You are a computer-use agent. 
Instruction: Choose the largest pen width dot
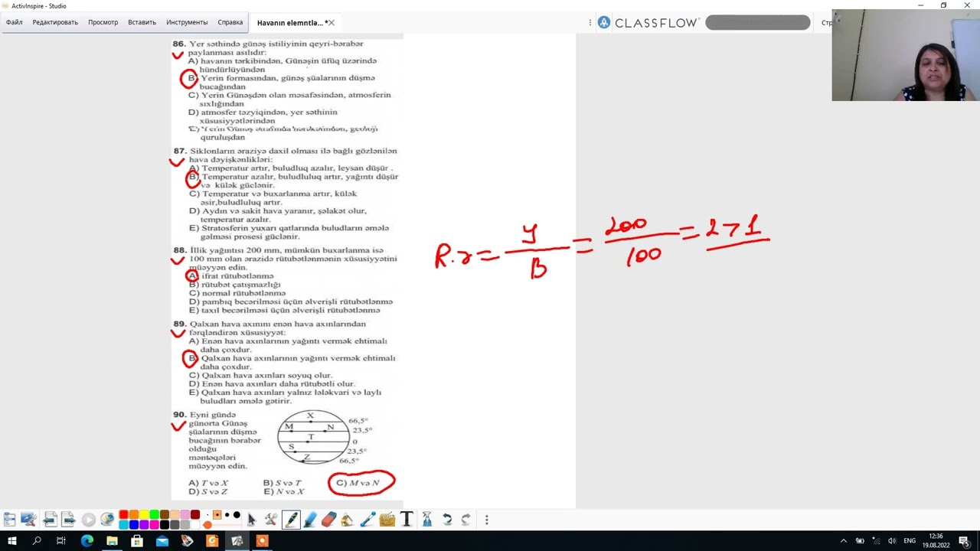237,515
